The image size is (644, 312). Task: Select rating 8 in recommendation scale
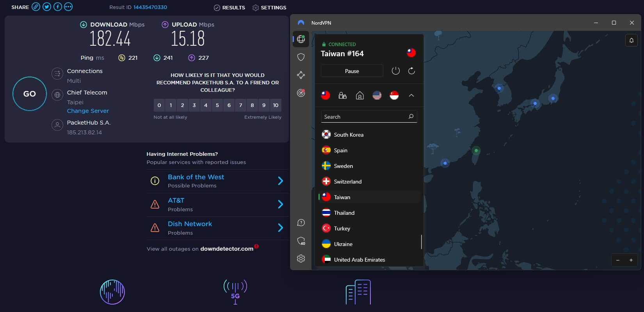pyautogui.click(x=253, y=105)
